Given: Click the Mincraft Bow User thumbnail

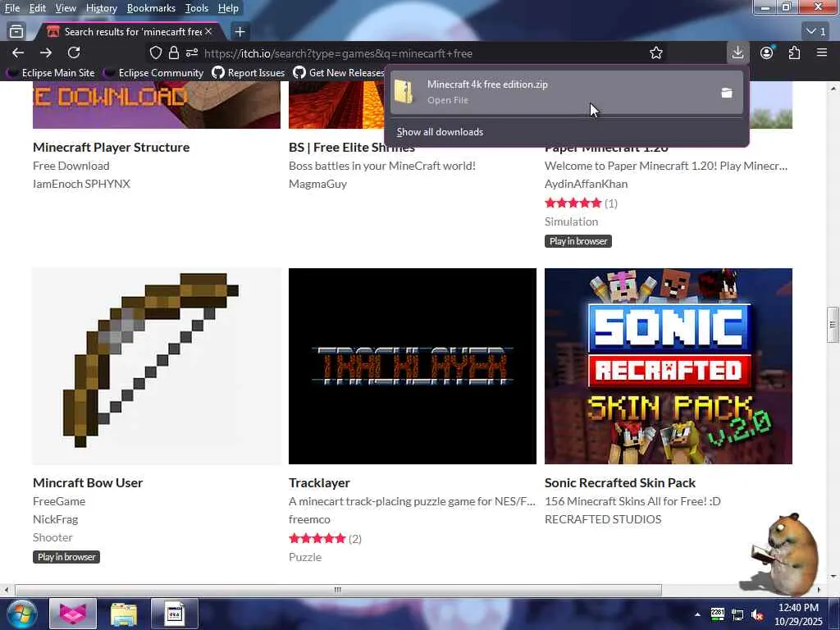Looking at the screenshot, I should (x=157, y=366).
